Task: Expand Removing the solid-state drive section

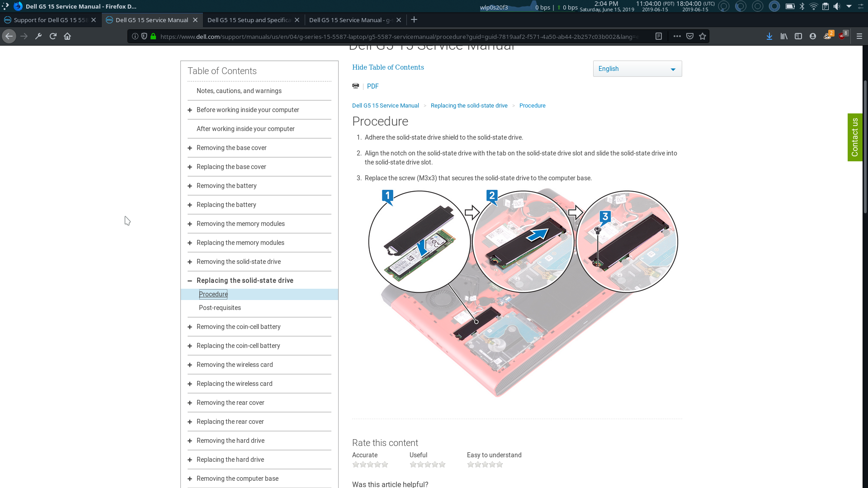Action: [x=190, y=262]
